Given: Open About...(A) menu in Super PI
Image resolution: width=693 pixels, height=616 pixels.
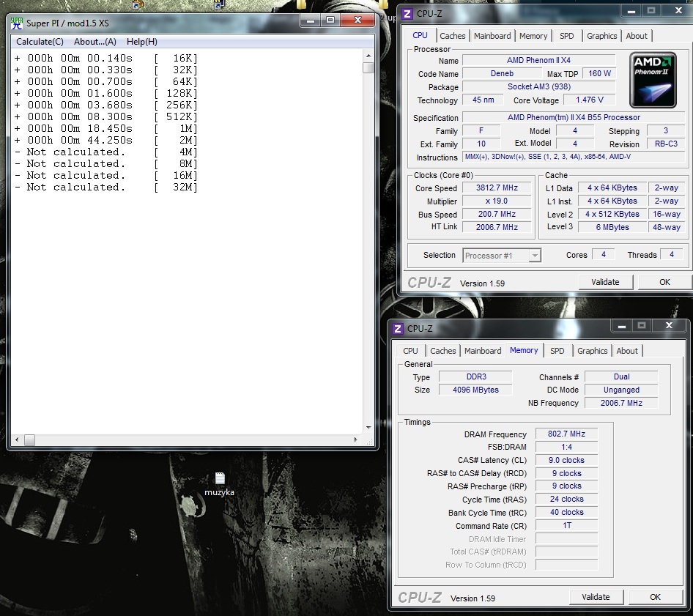Looking at the screenshot, I should [95, 42].
